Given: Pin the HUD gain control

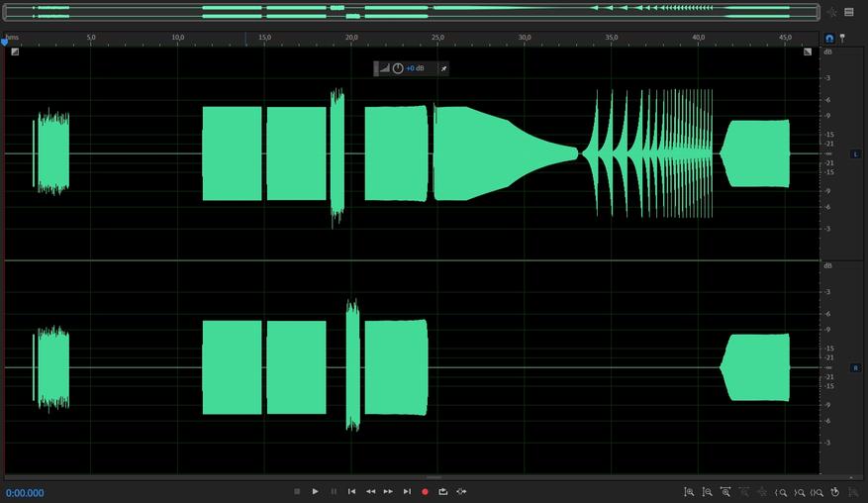Looking at the screenshot, I should (x=443, y=68).
